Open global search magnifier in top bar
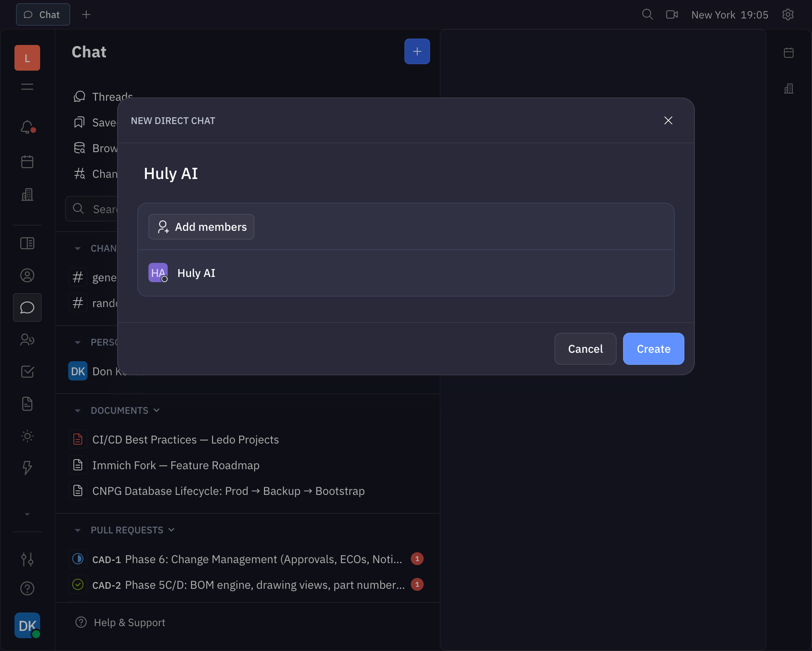 coord(647,15)
